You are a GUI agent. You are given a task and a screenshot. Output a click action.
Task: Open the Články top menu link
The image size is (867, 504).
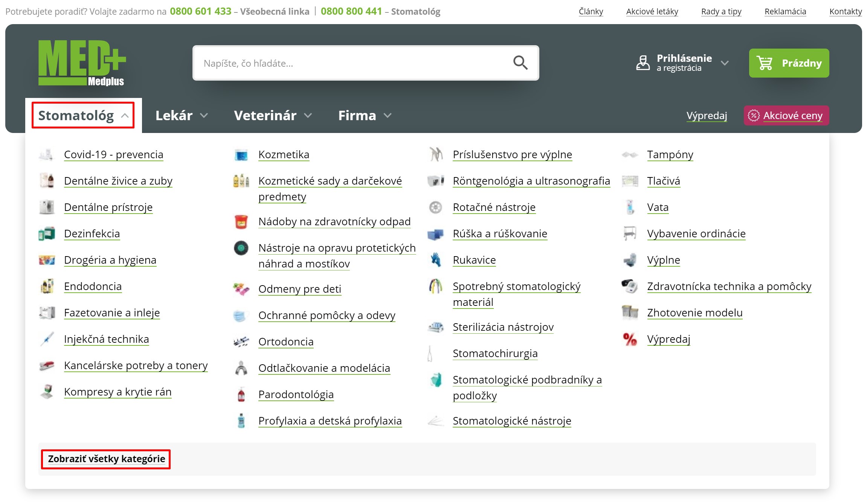[591, 11]
